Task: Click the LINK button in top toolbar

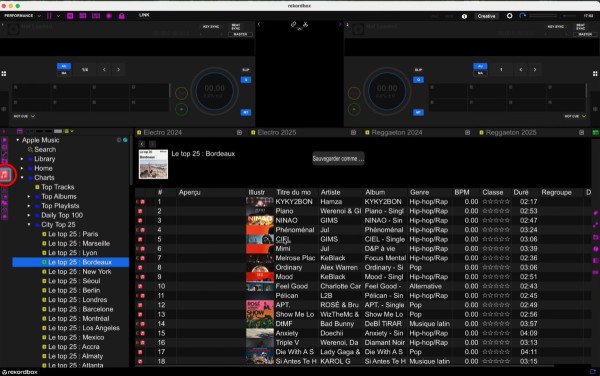Action: click(144, 15)
